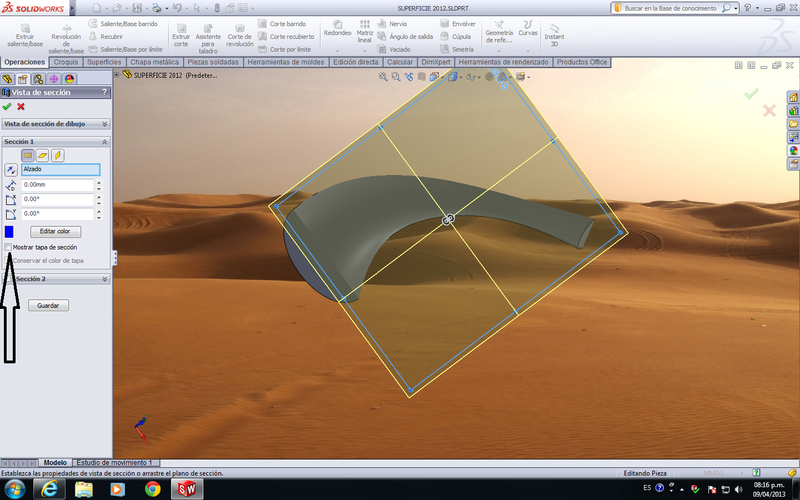Open the Windows Start menu
This screenshot has width=800, height=500.
(14, 489)
